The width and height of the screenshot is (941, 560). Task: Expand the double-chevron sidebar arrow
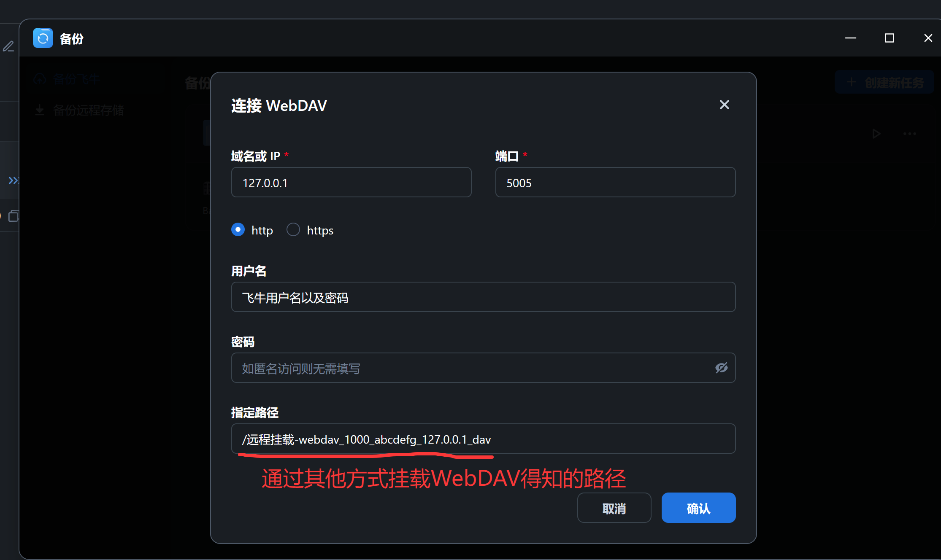[13, 180]
